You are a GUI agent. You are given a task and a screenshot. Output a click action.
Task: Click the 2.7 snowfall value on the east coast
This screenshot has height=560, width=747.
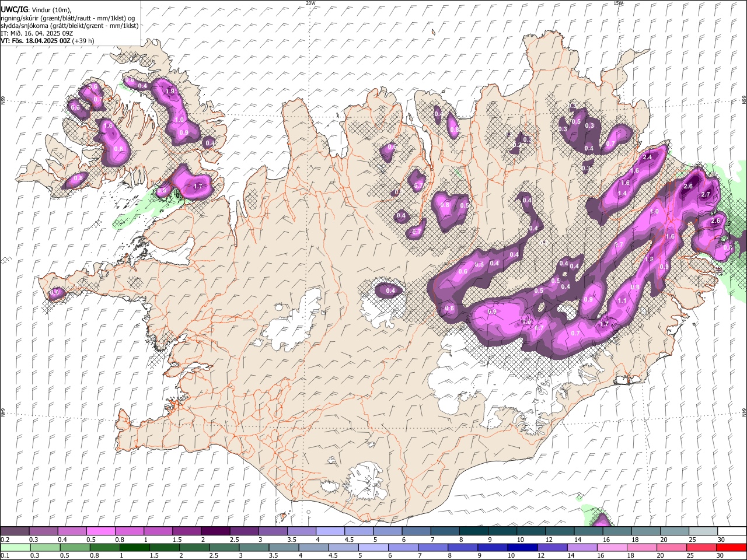coord(706,195)
